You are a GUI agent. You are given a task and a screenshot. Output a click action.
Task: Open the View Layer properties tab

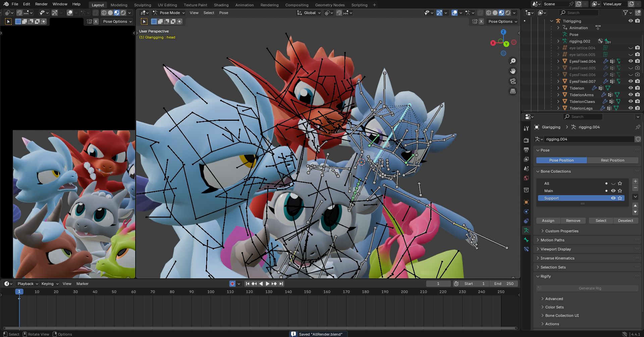[x=526, y=159]
